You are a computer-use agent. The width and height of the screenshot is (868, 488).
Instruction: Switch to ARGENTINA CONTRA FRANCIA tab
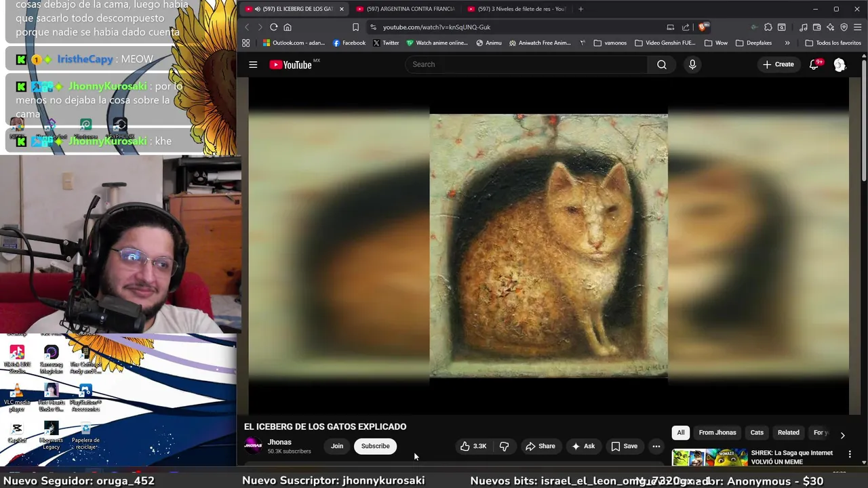(406, 9)
